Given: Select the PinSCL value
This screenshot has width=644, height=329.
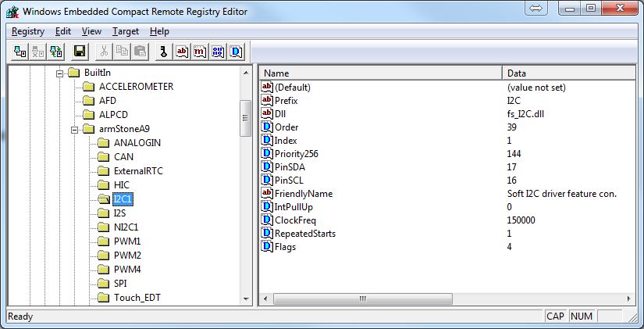Looking at the screenshot, I should (289, 181).
